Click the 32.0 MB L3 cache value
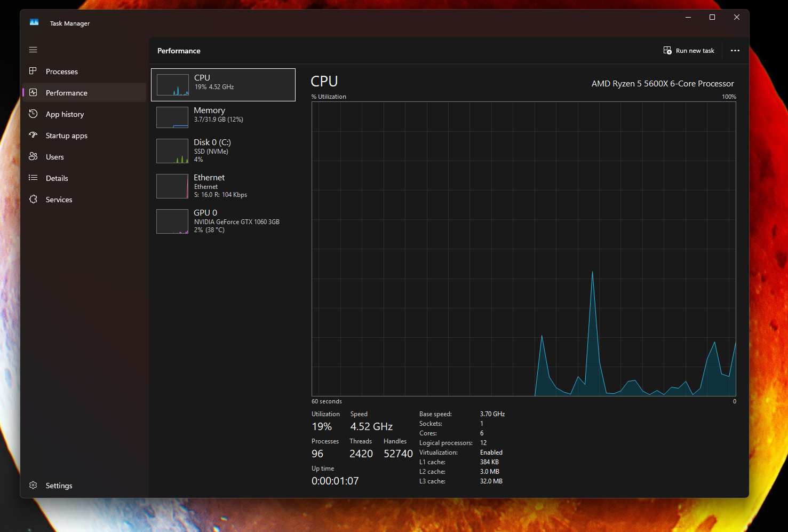The height and width of the screenshot is (532, 788). coord(491,481)
